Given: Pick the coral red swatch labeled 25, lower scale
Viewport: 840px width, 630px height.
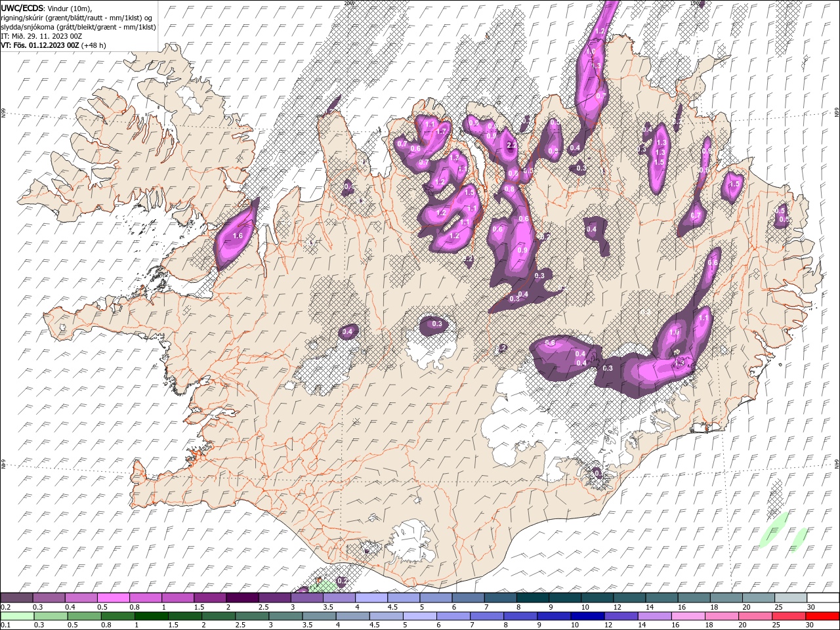Looking at the screenshot, I should tap(789, 616).
